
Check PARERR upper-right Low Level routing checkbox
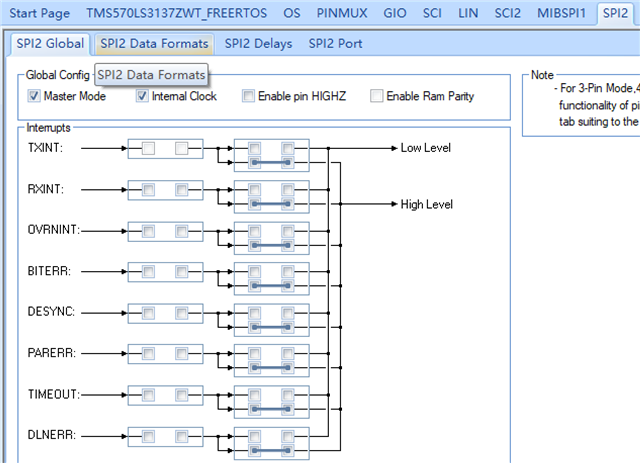click(x=288, y=354)
